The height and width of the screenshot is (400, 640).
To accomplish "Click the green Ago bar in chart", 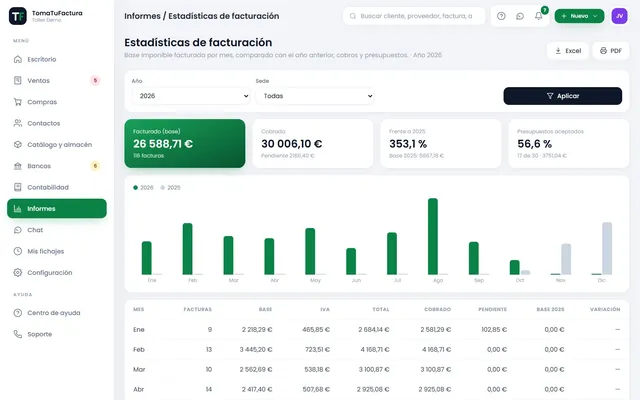I will [433, 236].
